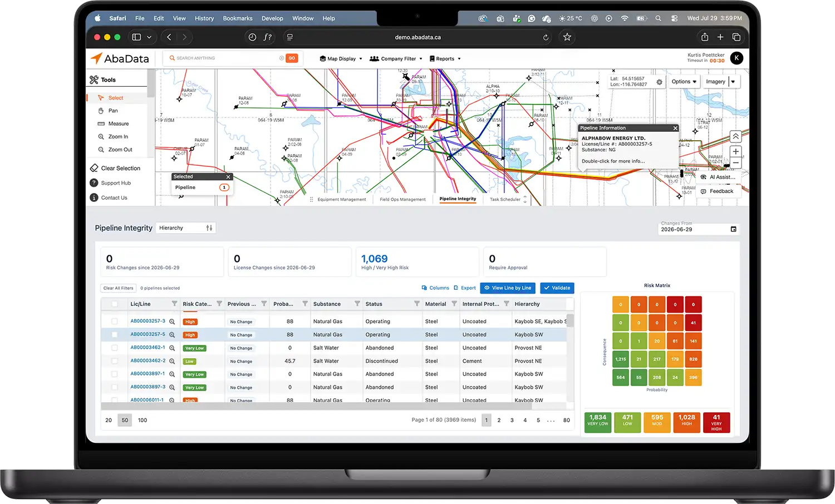Click the map zoom out minus button

pos(735,163)
